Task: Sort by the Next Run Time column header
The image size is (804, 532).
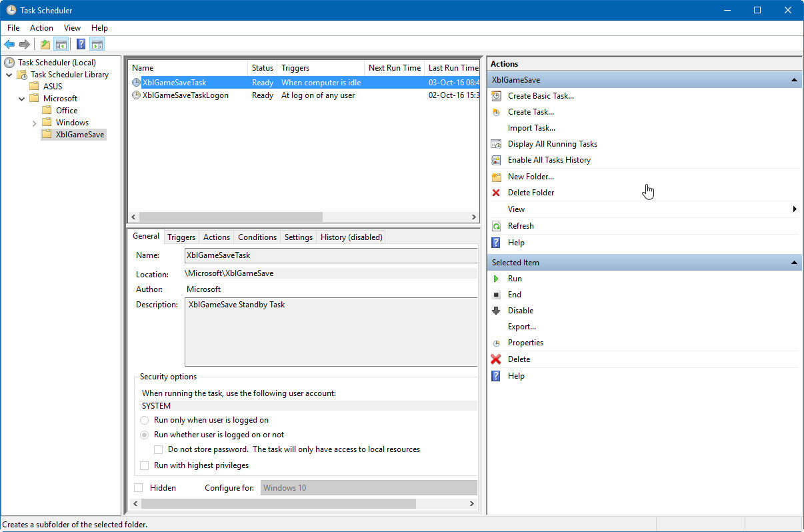Action: coord(395,68)
